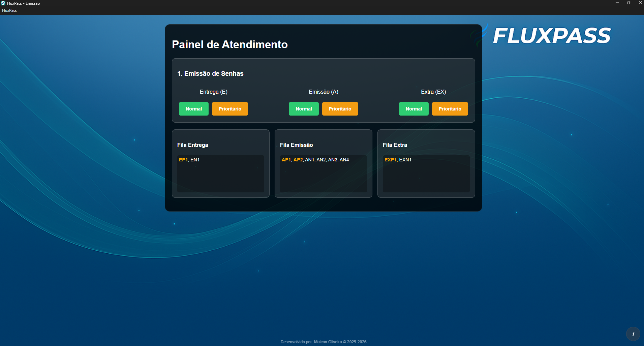
Task: Select ticket EN1 in Fila Entrega
Action: pyautogui.click(x=194, y=160)
